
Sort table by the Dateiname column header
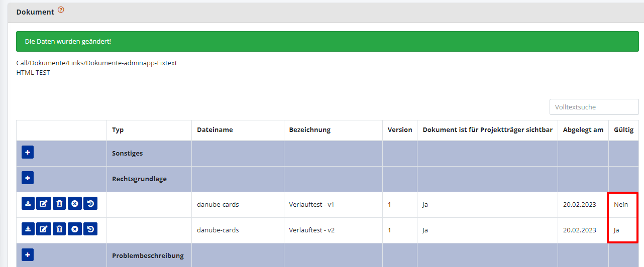214,130
